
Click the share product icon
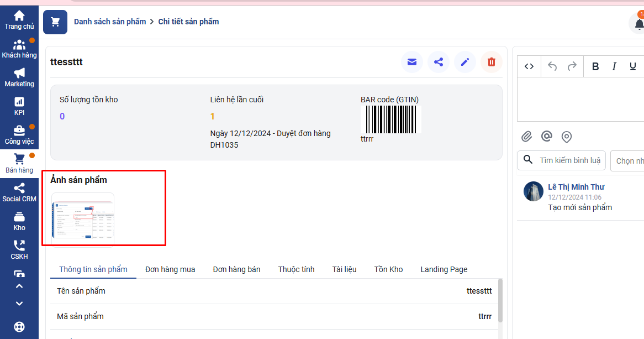pyautogui.click(x=439, y=62)
